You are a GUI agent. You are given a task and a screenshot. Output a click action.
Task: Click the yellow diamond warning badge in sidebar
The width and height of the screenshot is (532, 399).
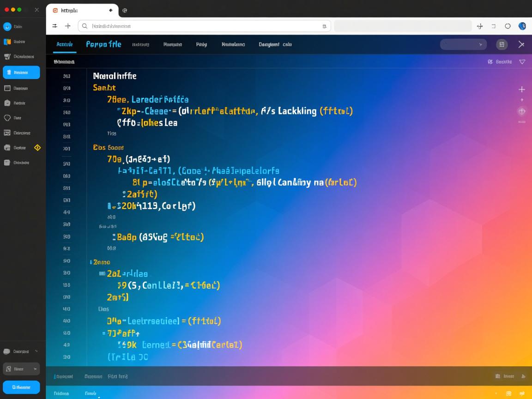[37, 148]
